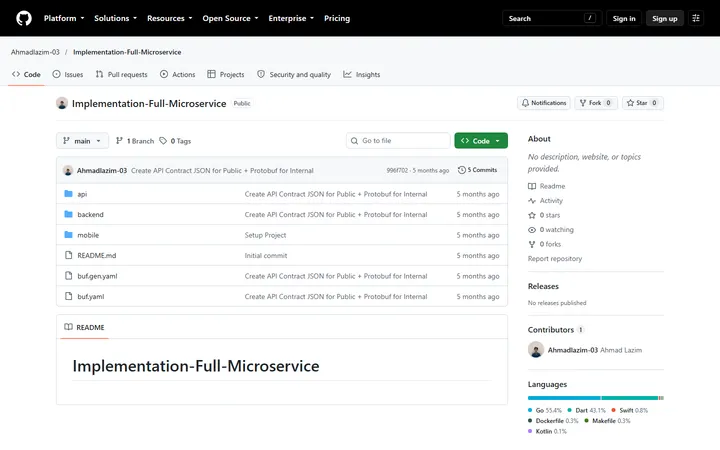Open the Actions tab
The height and width of the screenshot is (450, 720).
[x=177, y=74]
